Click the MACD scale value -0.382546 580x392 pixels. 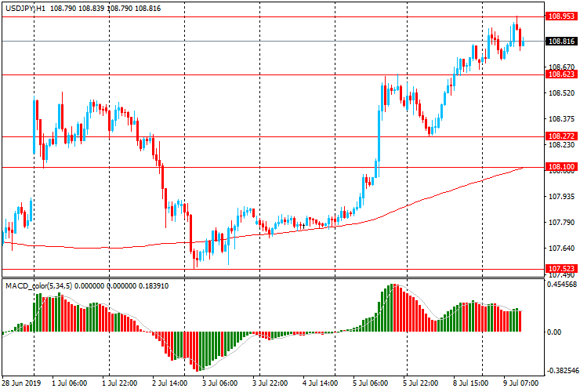pos(561,371)
